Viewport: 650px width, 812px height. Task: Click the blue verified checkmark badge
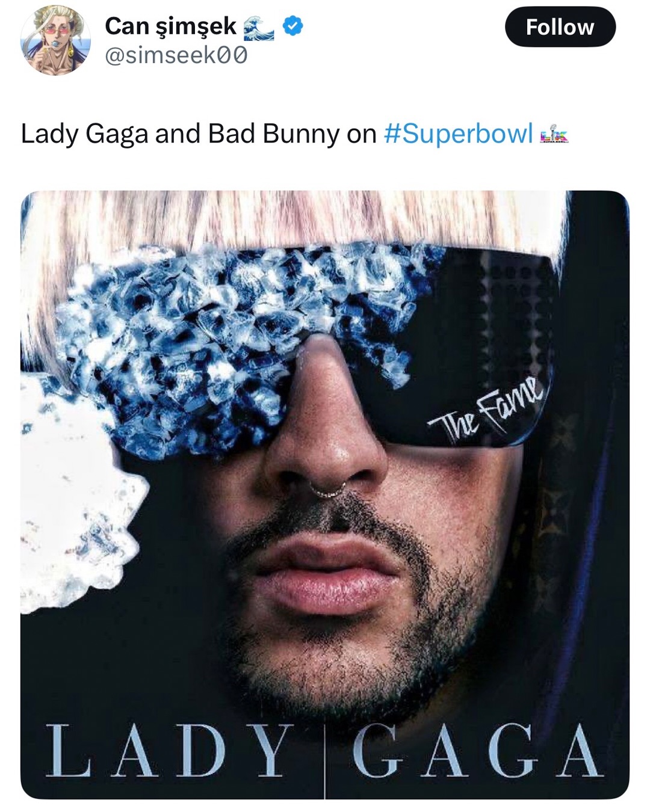point(293,26)
